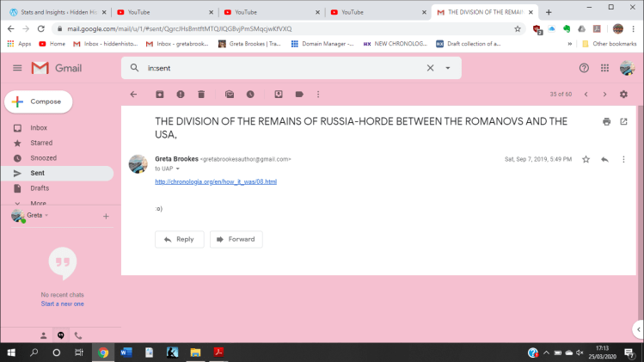Screen dimensions: 644x362
Task: Open search options dropdown arrow
Action: click(x=448, y=68)
